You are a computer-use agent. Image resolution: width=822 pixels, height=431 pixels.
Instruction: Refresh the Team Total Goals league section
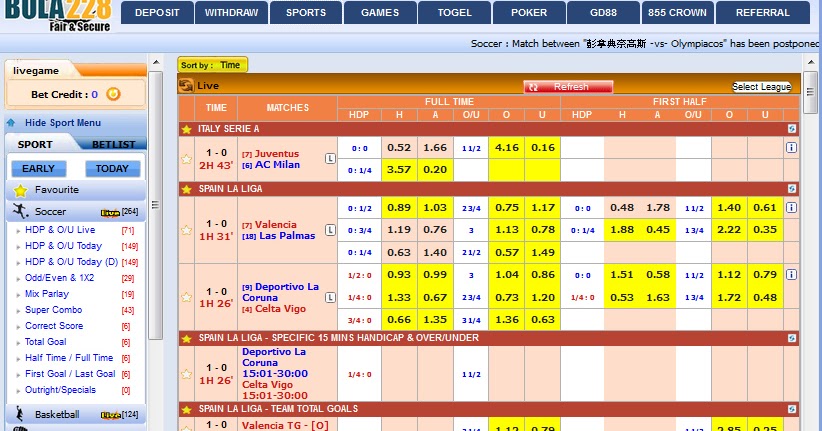tap(792, 409)
